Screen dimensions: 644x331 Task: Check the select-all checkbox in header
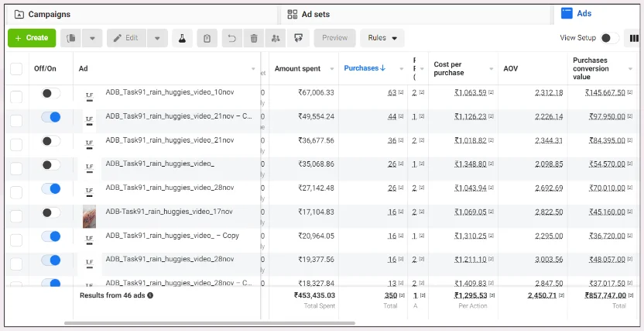point(16,69)
